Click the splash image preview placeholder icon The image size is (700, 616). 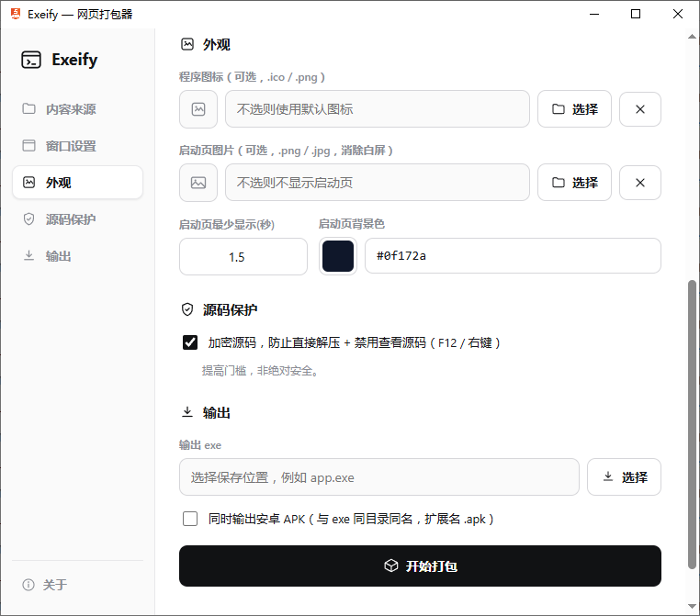pyautogui.click(x=198, y=183)
